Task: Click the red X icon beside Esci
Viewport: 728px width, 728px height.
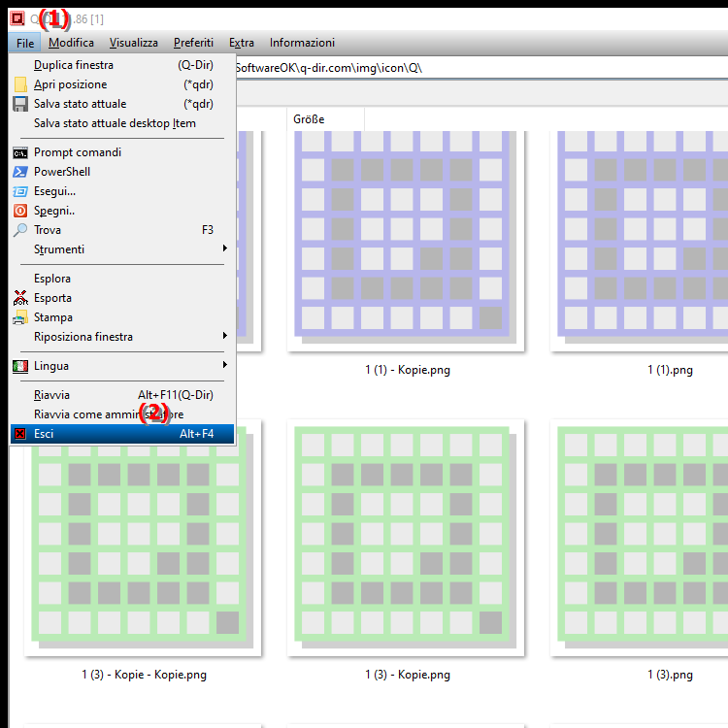Action: click(20, 434)
